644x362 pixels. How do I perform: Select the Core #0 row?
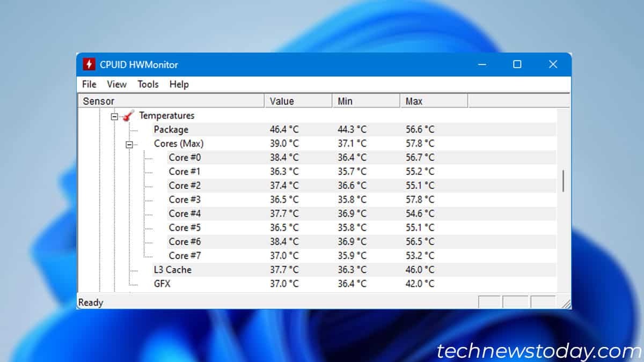pos(185,158)
